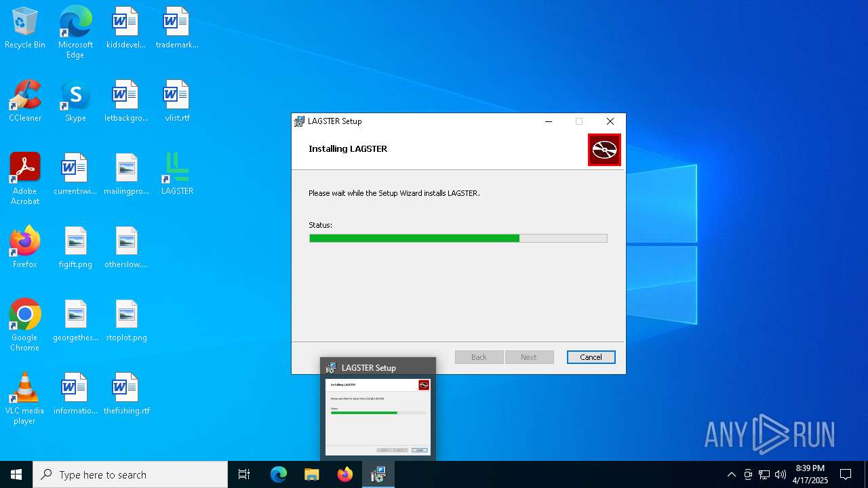Click the LAGSTER Setup title bar icon
Screen dimensions: 868x488
click(x=299, y=121)
